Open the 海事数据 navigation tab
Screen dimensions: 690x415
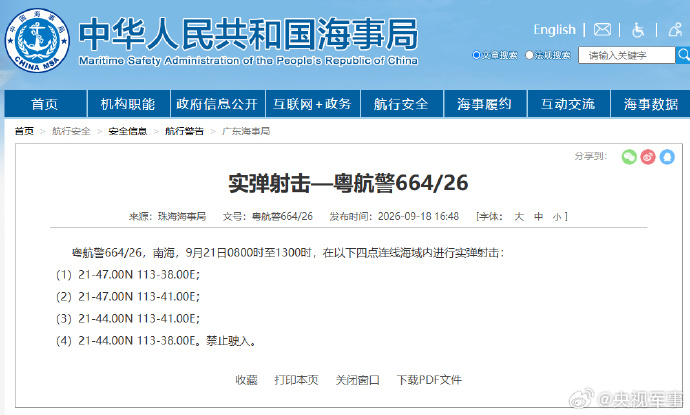(x=651, y=104)
